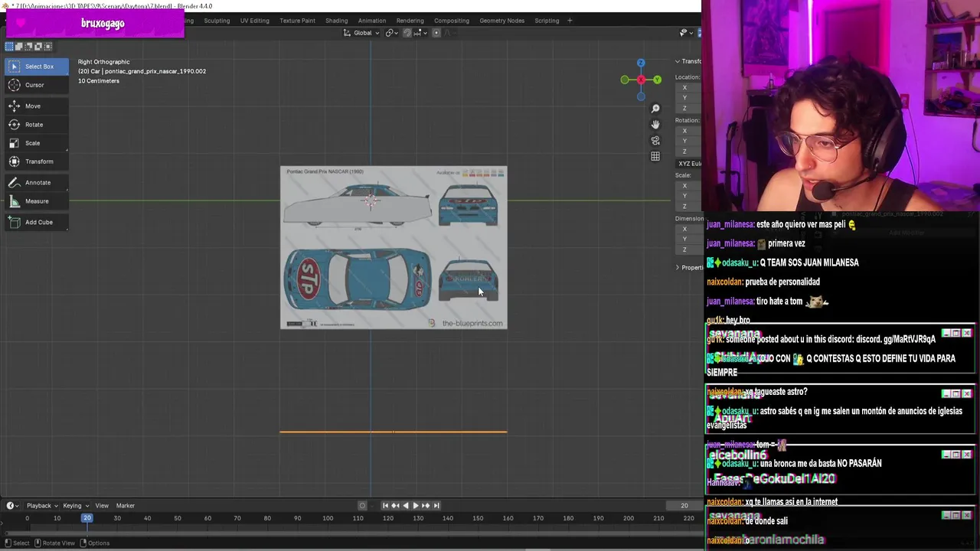Choose the Rotate tool
Image resolution: width=980 pixels, height=551 pixels.
click(x=36, y=125)
